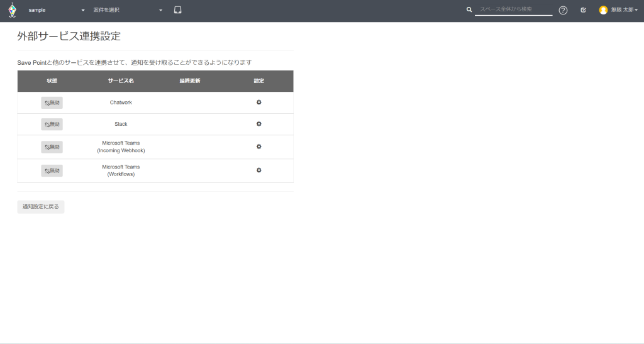
Task: Toggle Teams Incoming Webhook 無効 status
Action: 52,147
